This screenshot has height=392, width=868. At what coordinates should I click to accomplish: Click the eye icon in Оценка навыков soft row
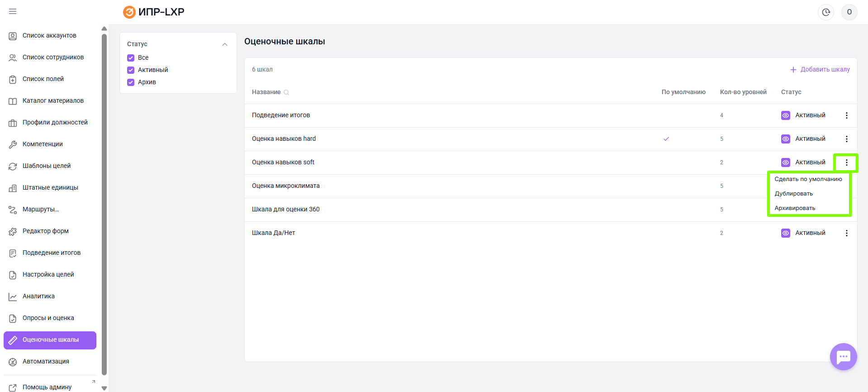pos(786,163)
